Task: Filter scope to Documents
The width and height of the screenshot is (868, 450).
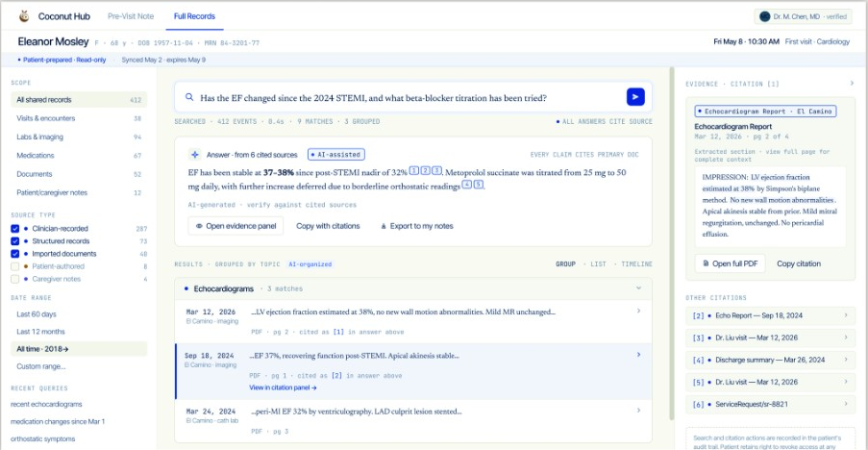Action: click(x=79, y=174)
